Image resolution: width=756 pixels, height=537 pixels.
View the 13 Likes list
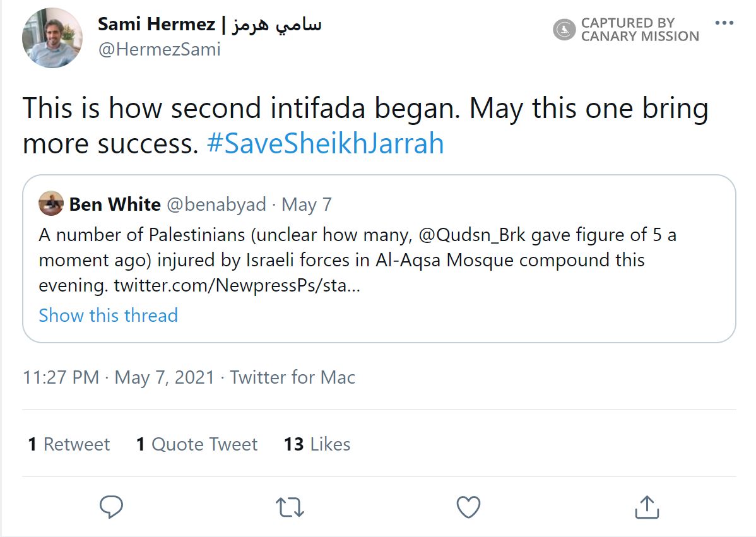pyautogui.click(x=317, y=444)
